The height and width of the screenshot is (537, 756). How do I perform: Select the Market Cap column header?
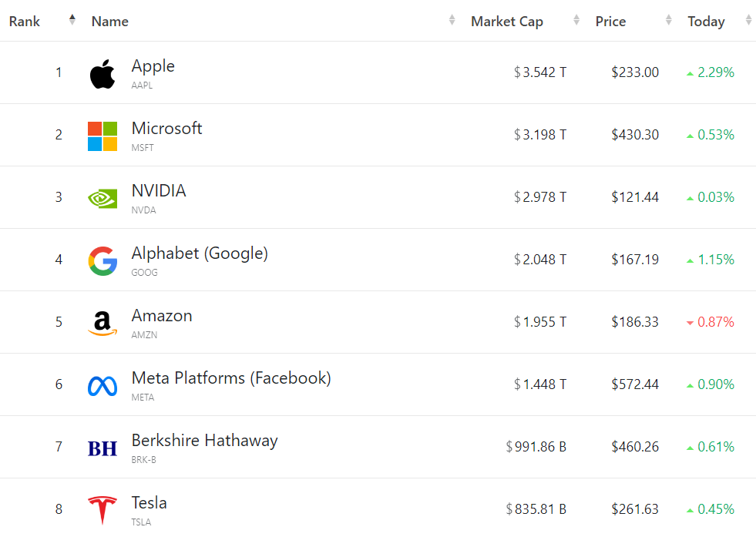tap(507, 22)
